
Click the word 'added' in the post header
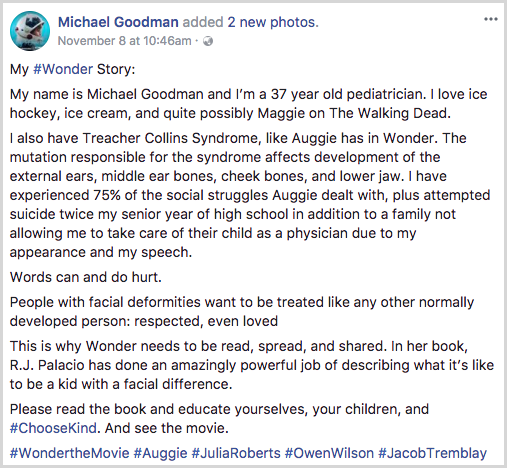[203, 22]
